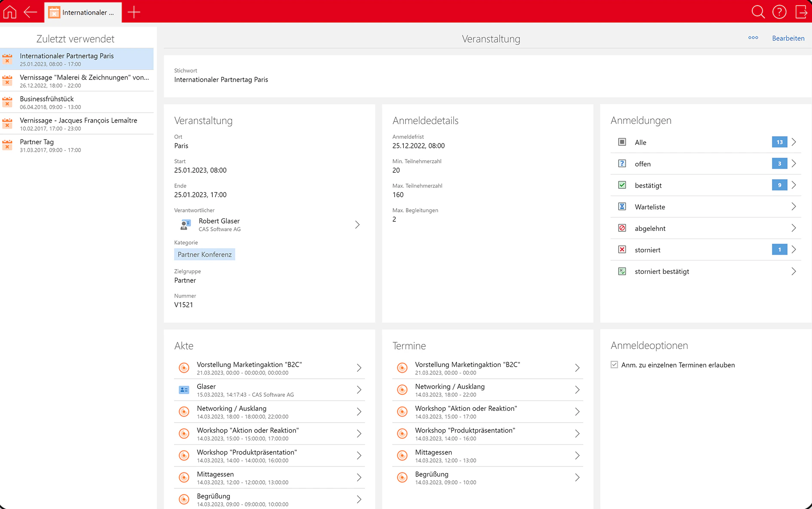Image resolution: width=812 pixels, height=509 pixels.
Task: Click the Ort value Paris
Action: [x=181, y=146]
